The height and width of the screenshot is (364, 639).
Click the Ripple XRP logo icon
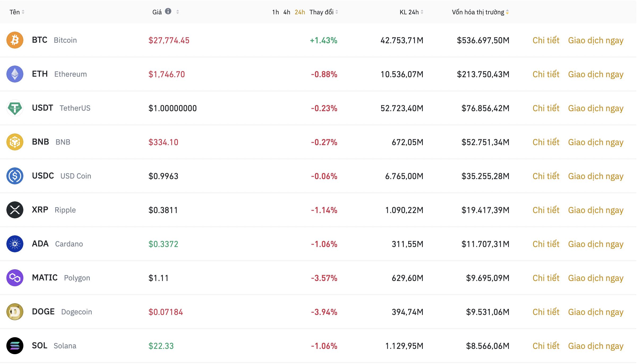click(x=15, y=210)
